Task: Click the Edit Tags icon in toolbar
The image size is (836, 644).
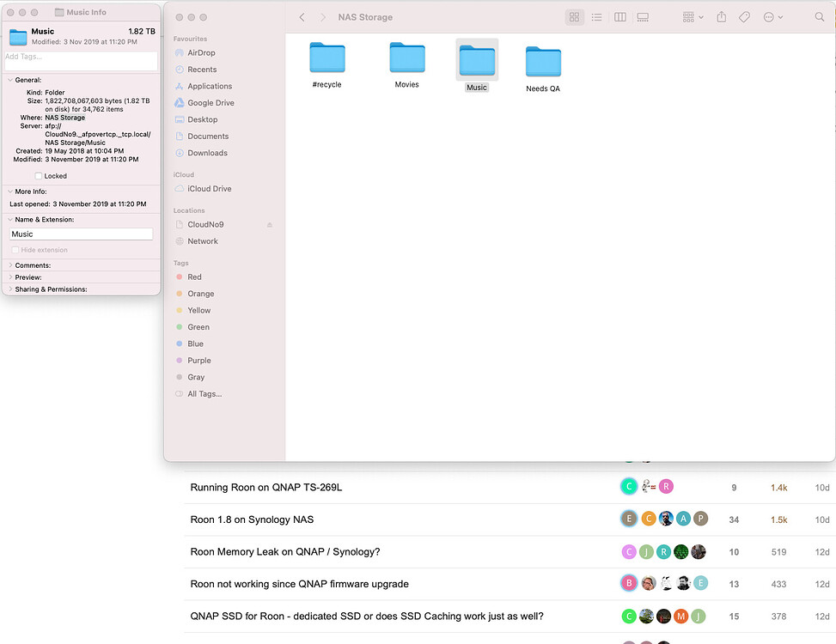Action: 745,17
